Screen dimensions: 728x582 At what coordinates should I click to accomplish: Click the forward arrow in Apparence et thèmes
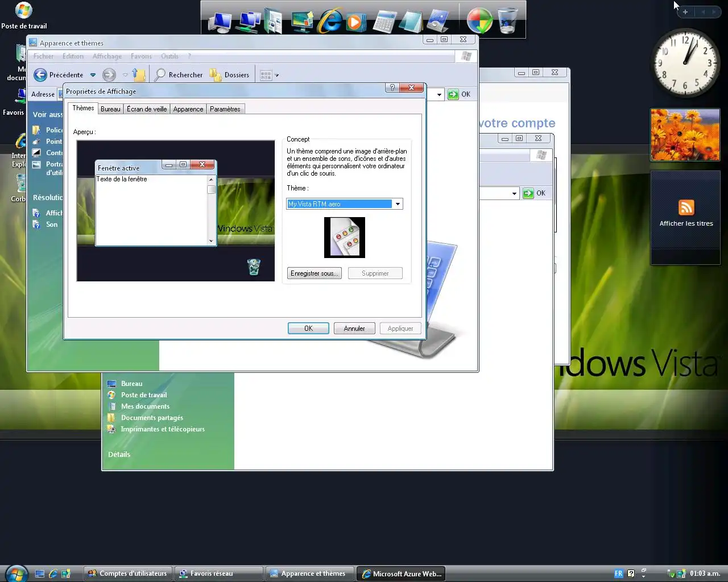(109, 74)
